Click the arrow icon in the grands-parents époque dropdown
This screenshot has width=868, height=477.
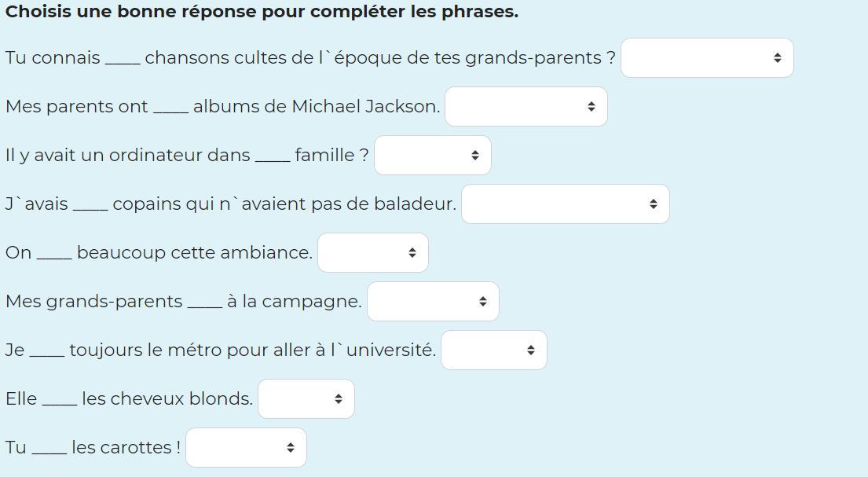coord(777,58)
